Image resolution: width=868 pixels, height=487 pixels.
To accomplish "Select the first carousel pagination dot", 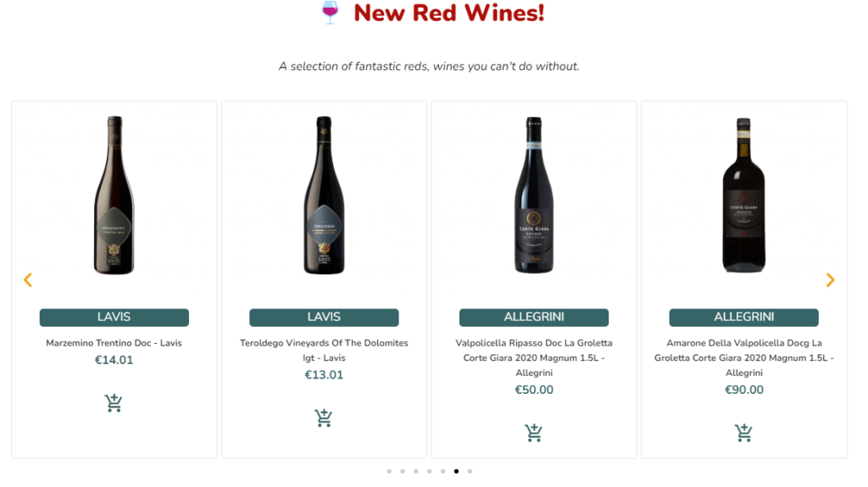I will [389, 471].
